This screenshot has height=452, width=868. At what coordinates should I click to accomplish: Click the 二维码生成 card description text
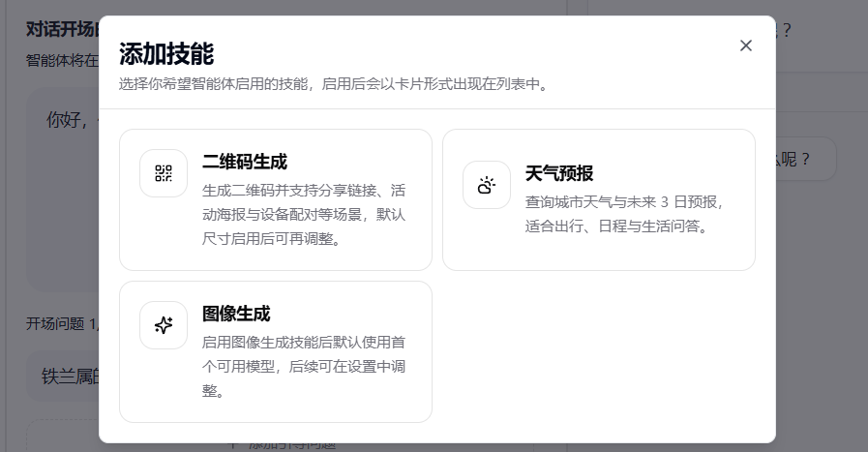pyautogui.click(x=303, y=215)
